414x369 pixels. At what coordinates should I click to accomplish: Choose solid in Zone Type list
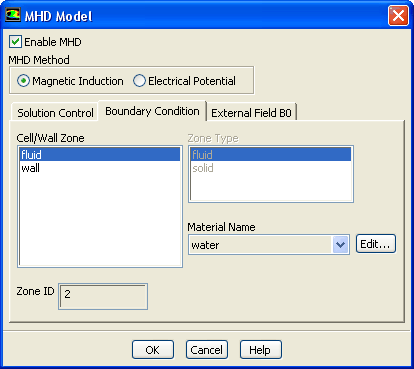pyautogui.click(x=271, y=168)
